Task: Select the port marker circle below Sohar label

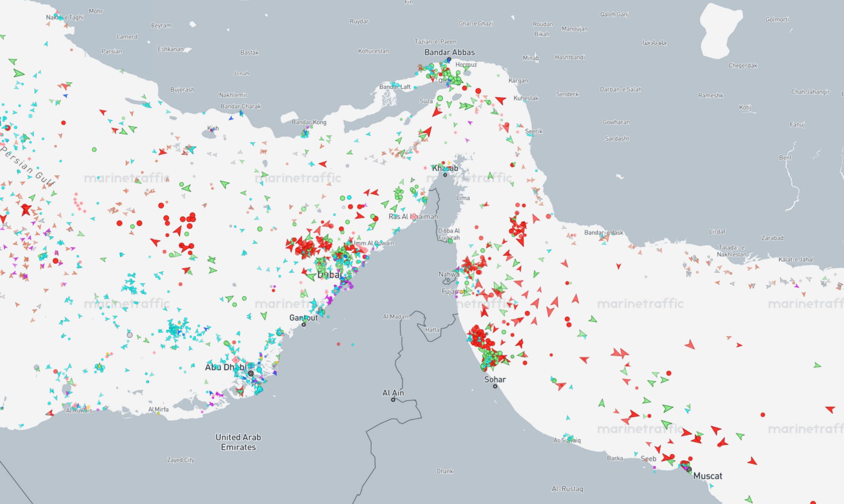Action: (495, 386)
